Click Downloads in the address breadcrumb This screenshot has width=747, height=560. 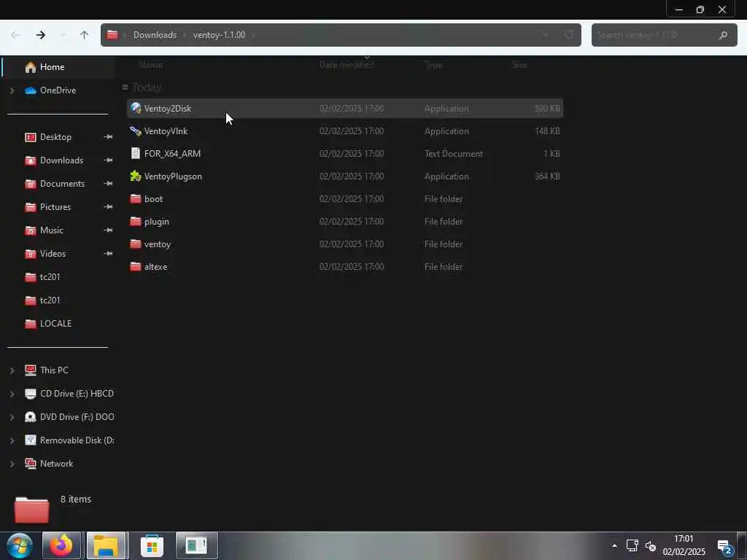[x=155, y=35]
